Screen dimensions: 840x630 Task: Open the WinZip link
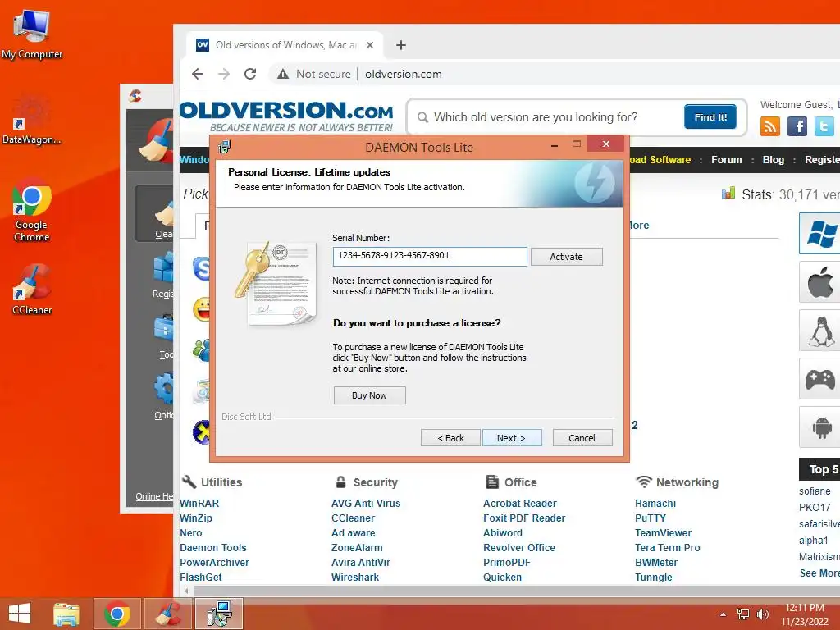(x=196, y=518)
